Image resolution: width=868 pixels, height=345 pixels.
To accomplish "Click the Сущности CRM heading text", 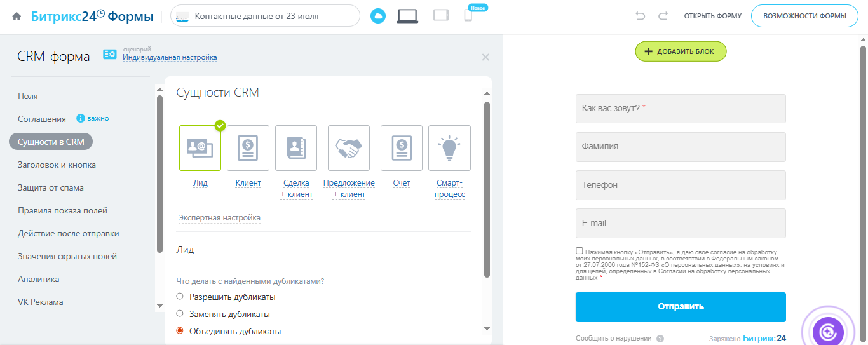I will coord(217,93).
